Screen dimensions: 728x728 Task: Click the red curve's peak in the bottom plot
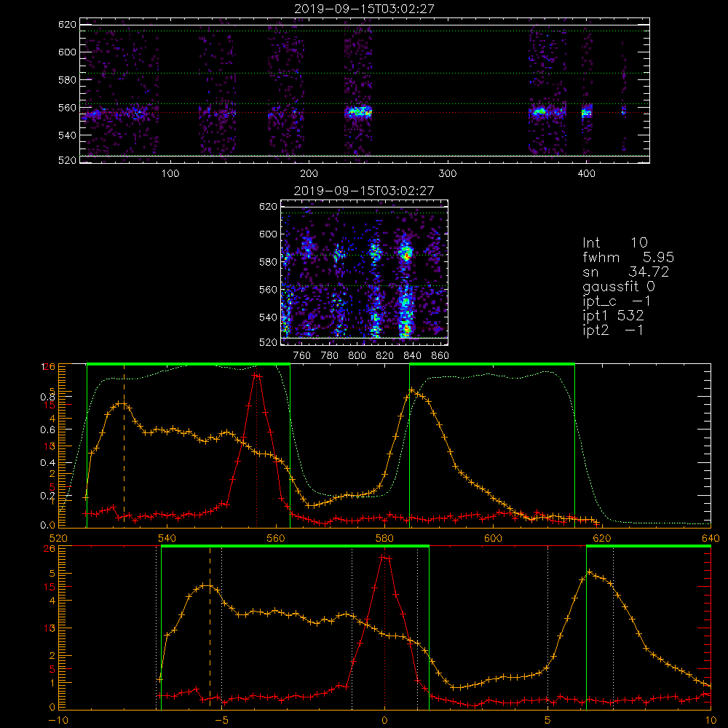point(385,557)
